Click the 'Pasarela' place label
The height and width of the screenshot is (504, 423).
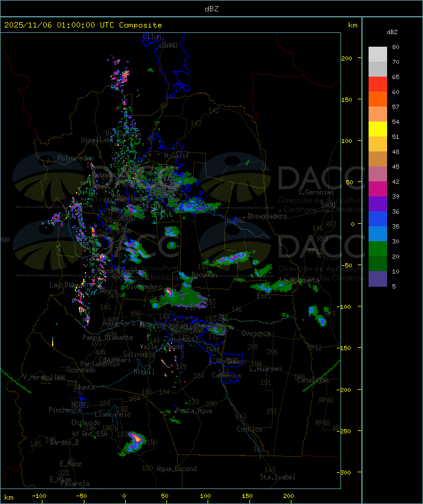click(x=75, y=484)
